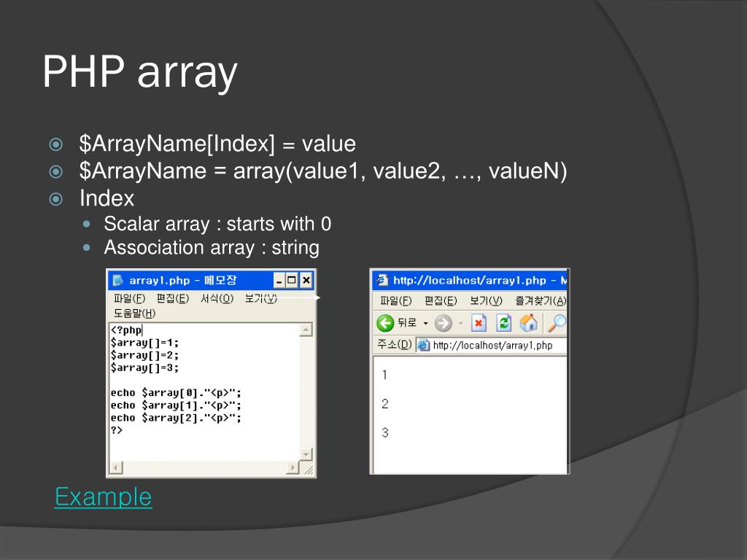747x560 pixels.
Task: Click the Search magnifier icon in browser
Action: coord(557,323)
